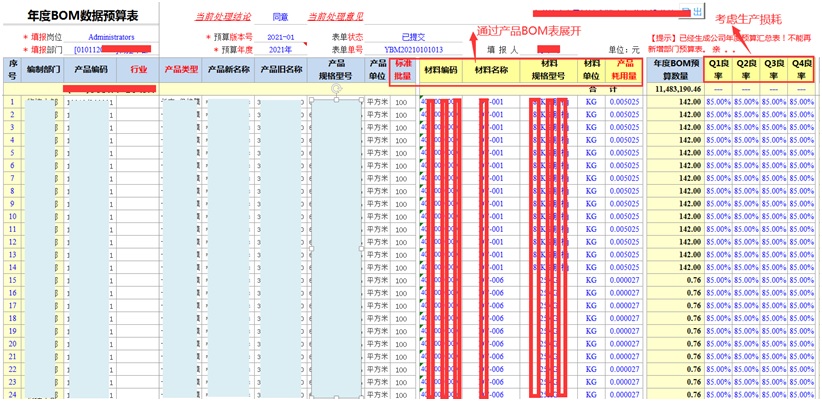The height and width of the screenshot is (401, 822).
Task: Open the 当前处理意见 link
Action: coord(336,16)
